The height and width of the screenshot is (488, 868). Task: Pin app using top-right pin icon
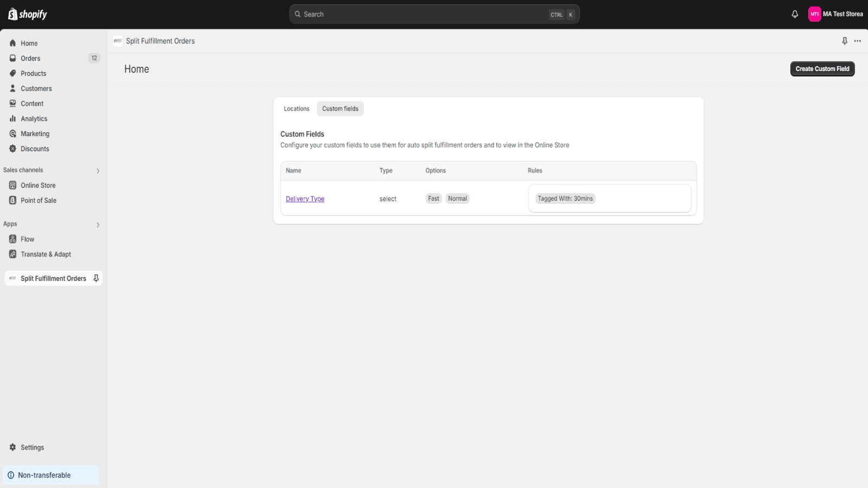[x=845, y=41]
